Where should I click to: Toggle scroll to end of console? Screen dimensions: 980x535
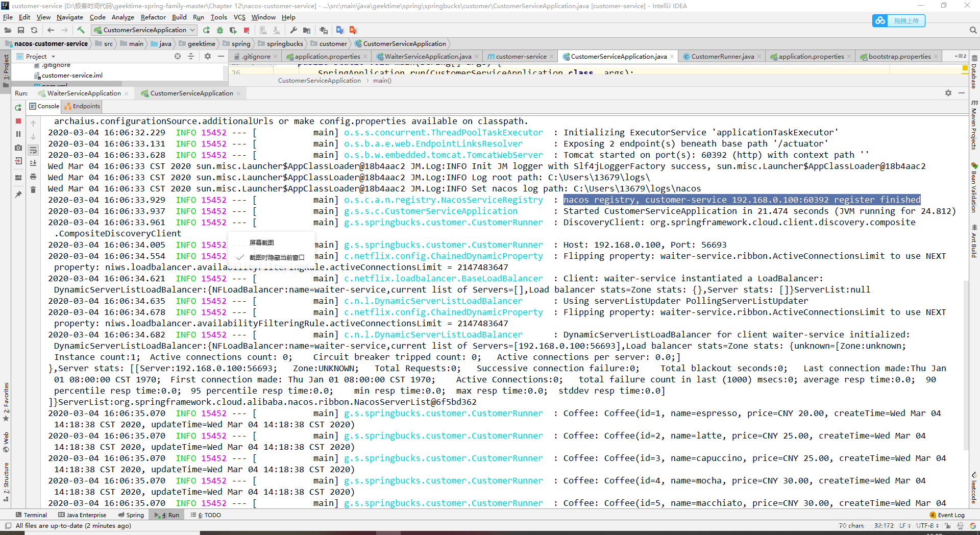click(x=33, y=163)
